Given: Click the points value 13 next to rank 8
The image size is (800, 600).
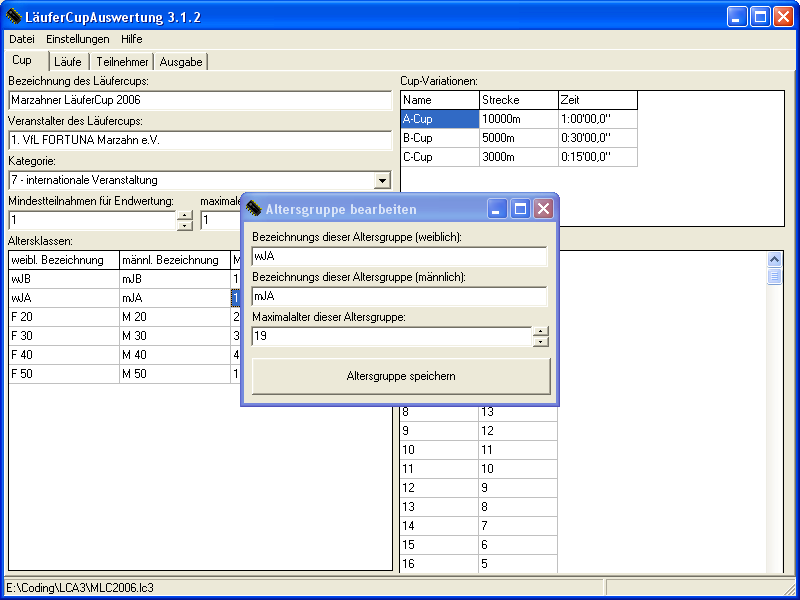Looking at the screenshot, I should (x=518, y=412).
